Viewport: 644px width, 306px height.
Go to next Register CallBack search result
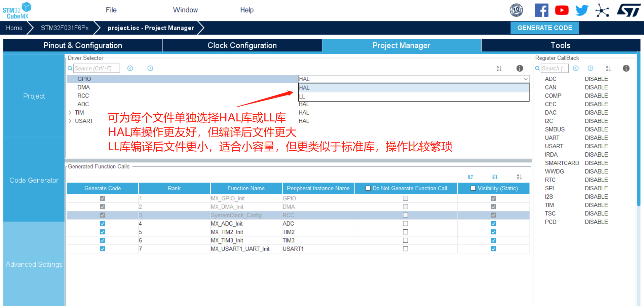pos(591,68)
